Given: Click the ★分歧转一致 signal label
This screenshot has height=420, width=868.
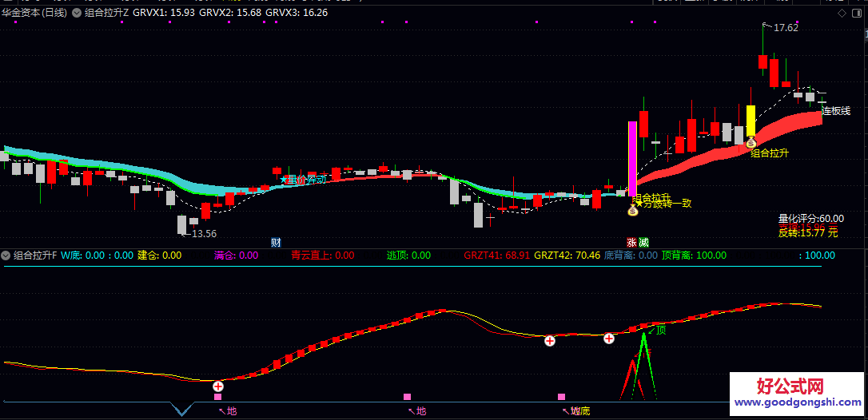Looking at the screenshot, I should (663, 203).
